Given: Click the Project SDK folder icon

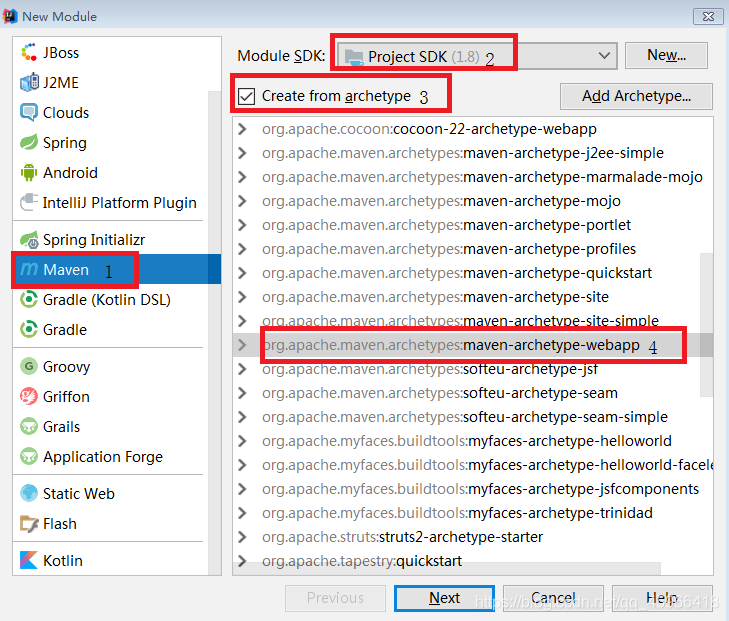Looking at the screenshot, I should (x=354, y=57).
